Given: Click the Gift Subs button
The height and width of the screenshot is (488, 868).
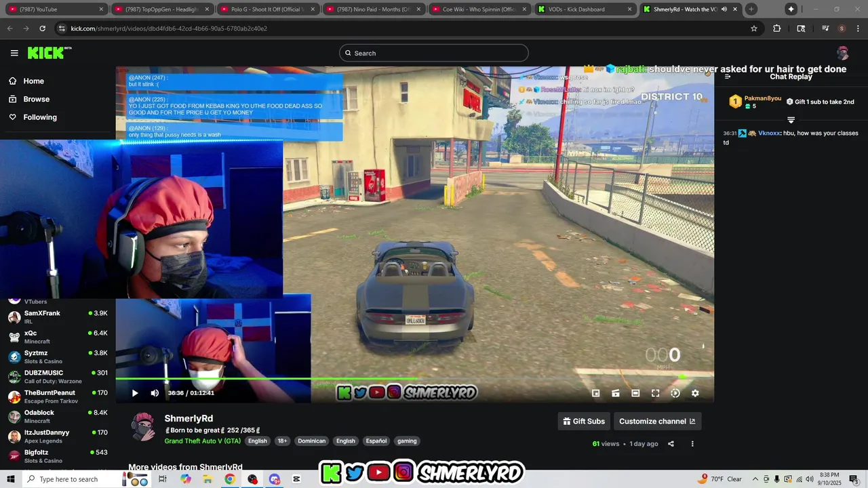Looking at the screenshot, I should pos(584,421).
